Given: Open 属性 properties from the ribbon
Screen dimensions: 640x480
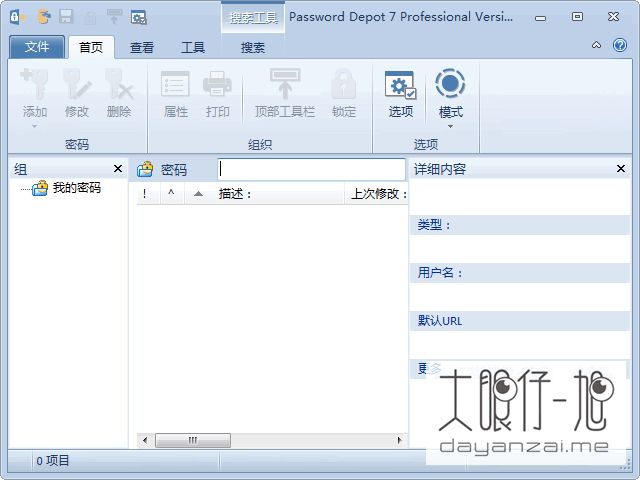Looking at the screenshot, I should click(x=176, y=94).
